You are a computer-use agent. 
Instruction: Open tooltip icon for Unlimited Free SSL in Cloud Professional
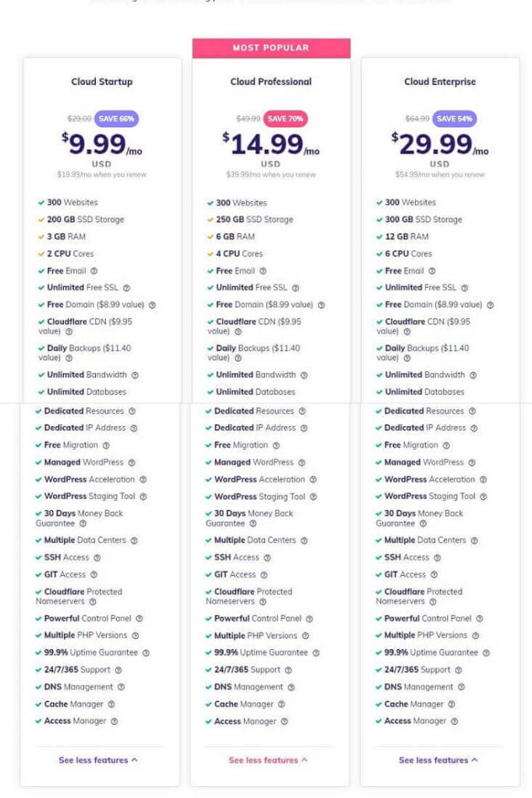pos(295,288)
